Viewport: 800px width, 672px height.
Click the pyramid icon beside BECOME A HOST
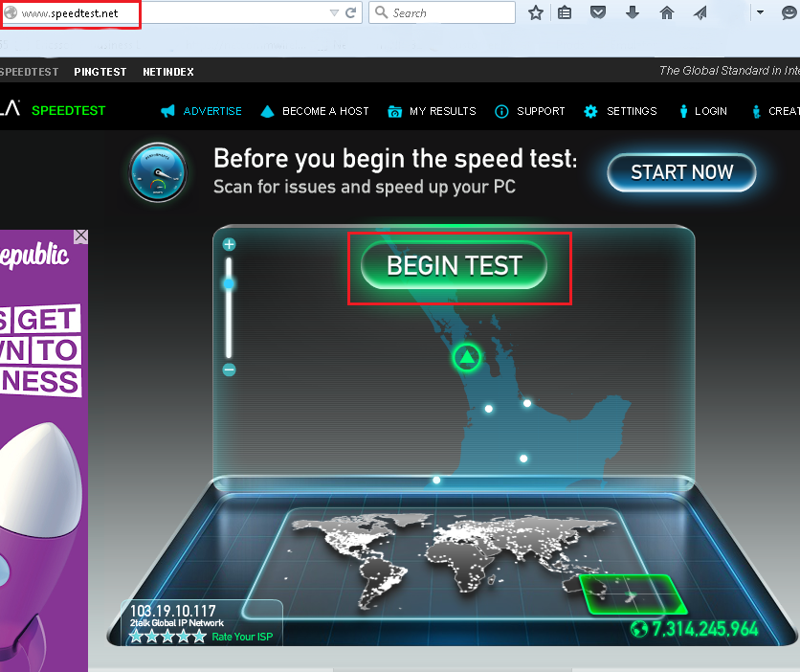coord(267,111)
